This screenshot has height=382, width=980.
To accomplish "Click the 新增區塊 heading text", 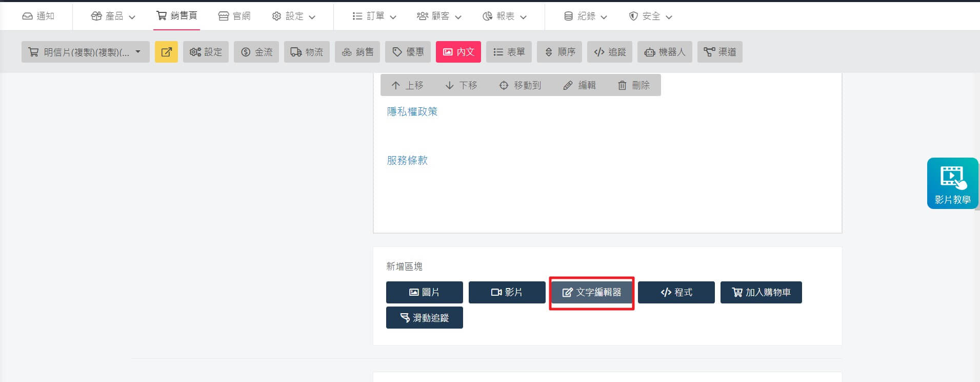I will point(405,266).
